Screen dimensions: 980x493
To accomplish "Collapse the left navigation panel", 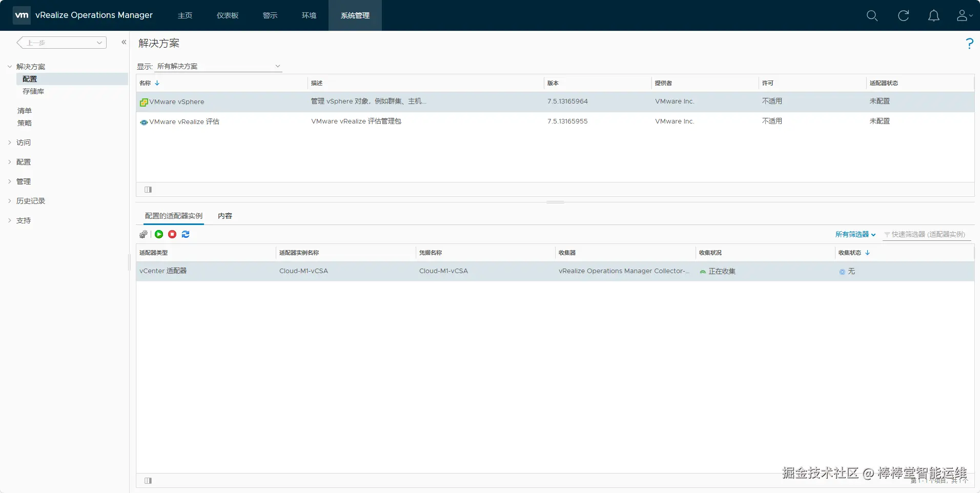I will (124, 42).
